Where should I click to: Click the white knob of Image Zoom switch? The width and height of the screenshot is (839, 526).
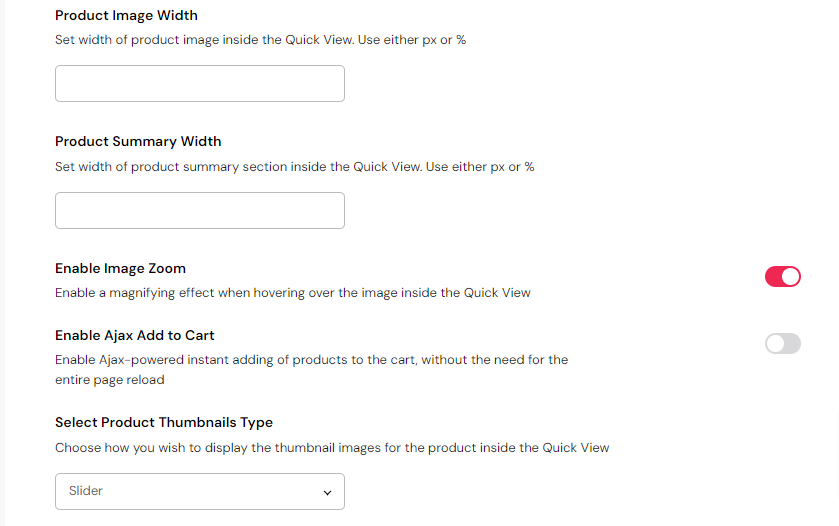(x=790, y=277)
